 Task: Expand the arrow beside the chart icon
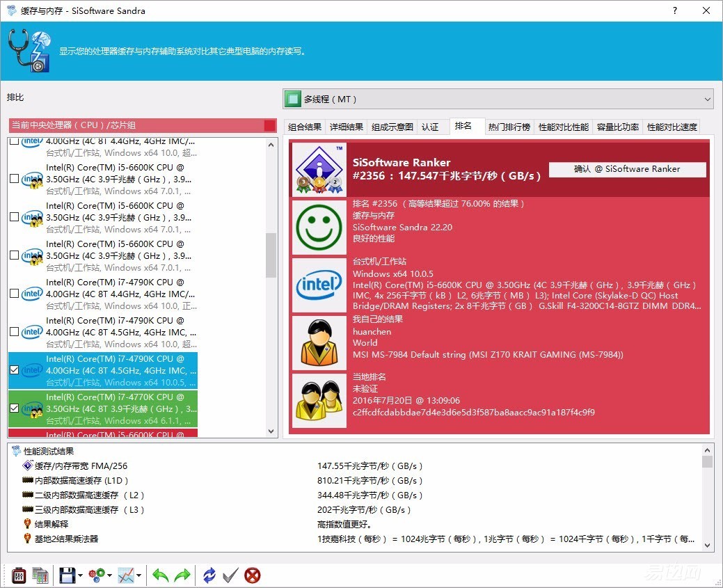[141, 576]
